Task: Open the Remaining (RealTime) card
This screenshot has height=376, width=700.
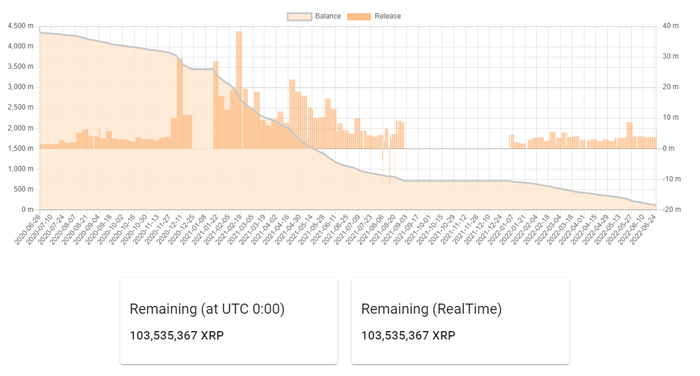Action: (460, 321)
